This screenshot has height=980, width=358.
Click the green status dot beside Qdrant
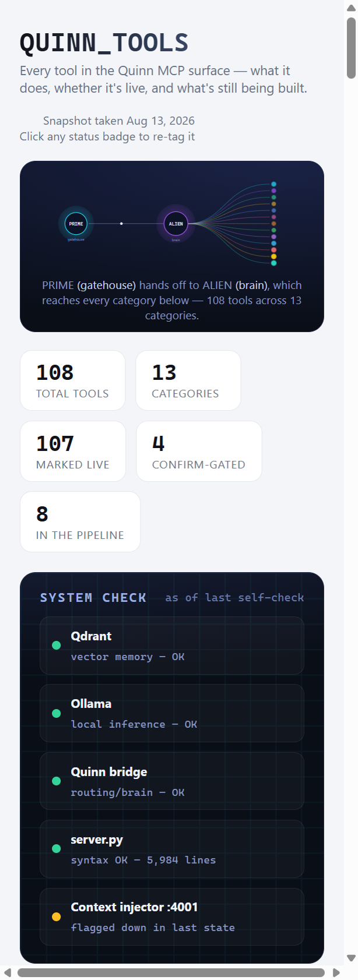click(x=57, y=645)
